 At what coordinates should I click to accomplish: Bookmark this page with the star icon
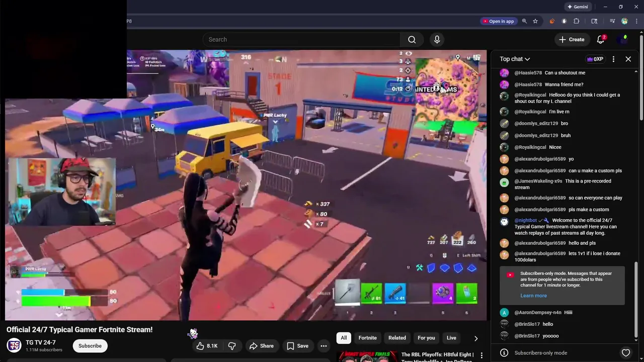pyautogui.click(x=535, y=21)
